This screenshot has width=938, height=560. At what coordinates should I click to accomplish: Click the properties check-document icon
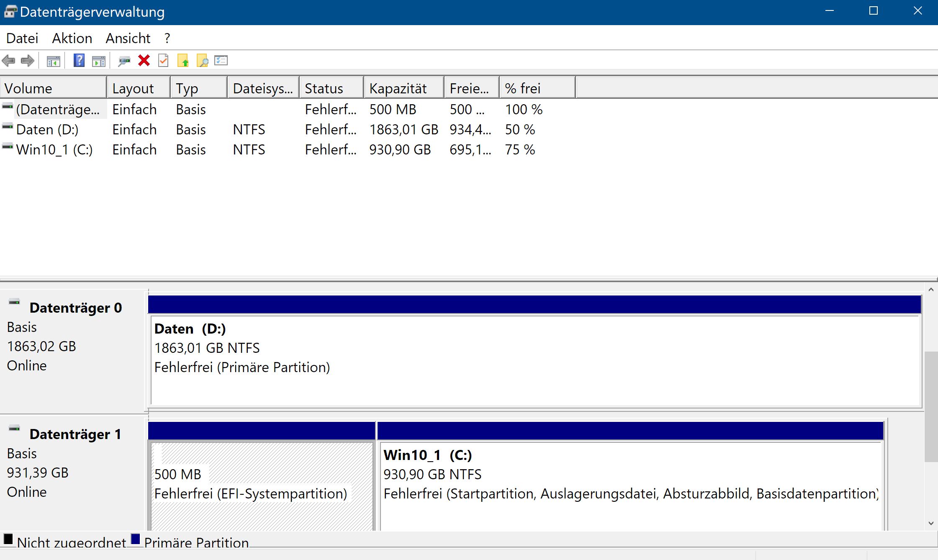[163, 61]
